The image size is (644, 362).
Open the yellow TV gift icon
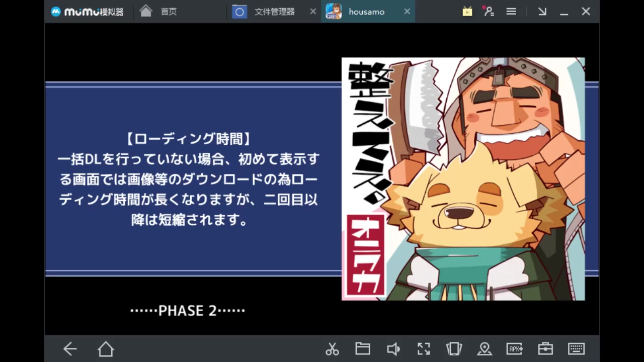(x=467, y=11)
